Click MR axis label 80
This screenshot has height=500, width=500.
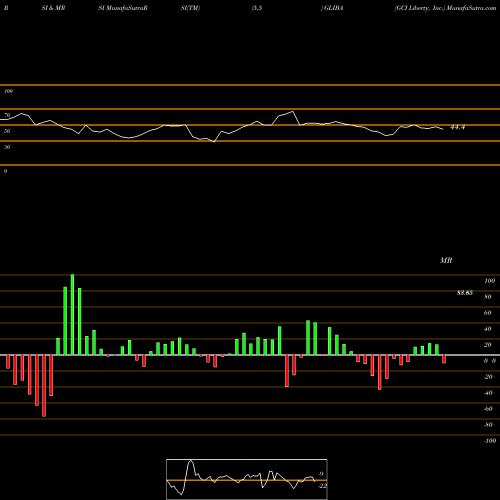(x=488, y=297)
